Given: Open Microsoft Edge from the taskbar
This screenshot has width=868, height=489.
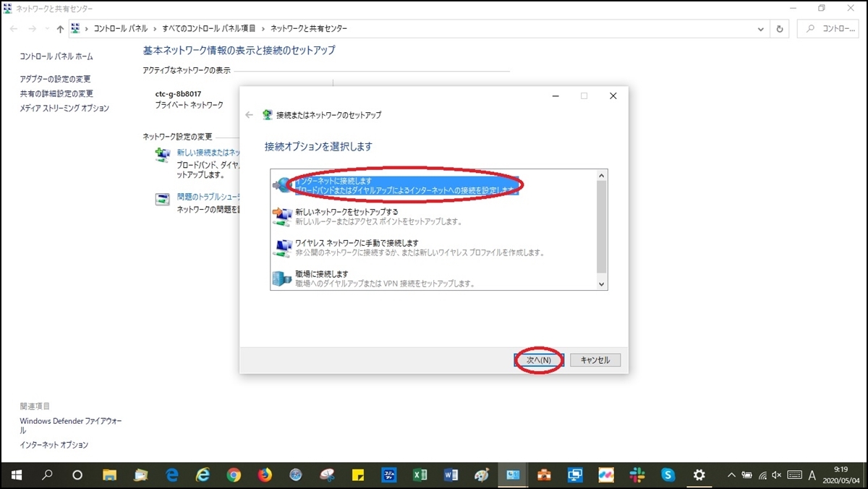Looking at the screenshot, I should pyautogui.click(x=171, y=475).
